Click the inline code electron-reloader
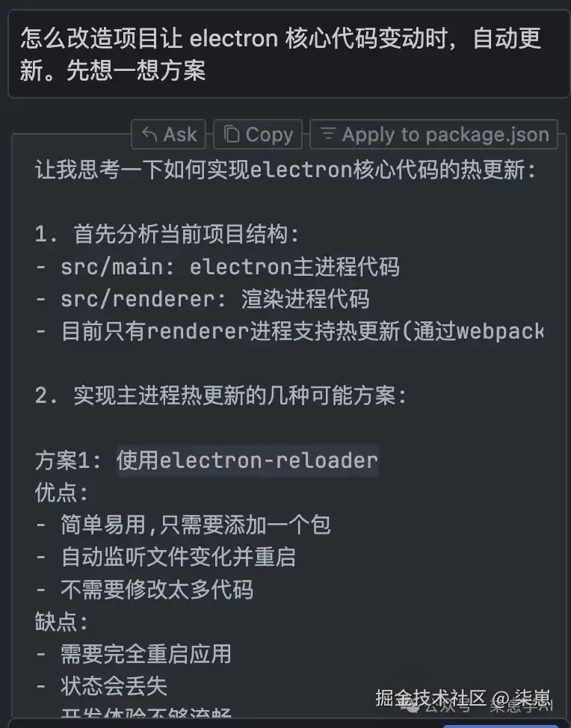571x728 pixels. [247, 460]
